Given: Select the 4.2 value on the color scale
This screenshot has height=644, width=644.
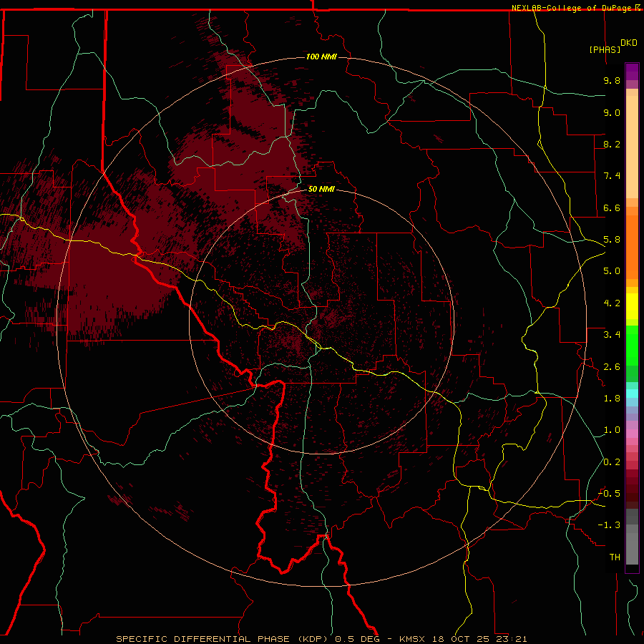Looking at the screenshot, I should click(612, 303).
